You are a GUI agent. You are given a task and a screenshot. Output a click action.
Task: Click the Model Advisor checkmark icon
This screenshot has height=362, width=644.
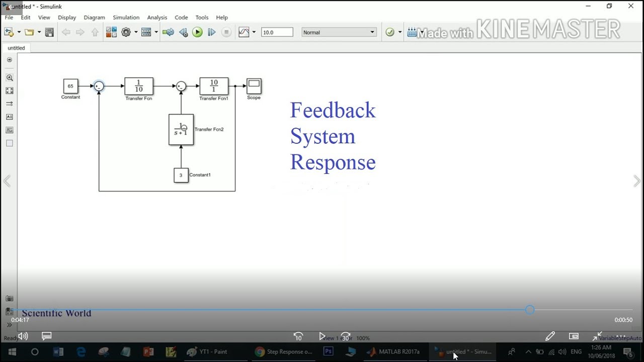click(390, 32)
